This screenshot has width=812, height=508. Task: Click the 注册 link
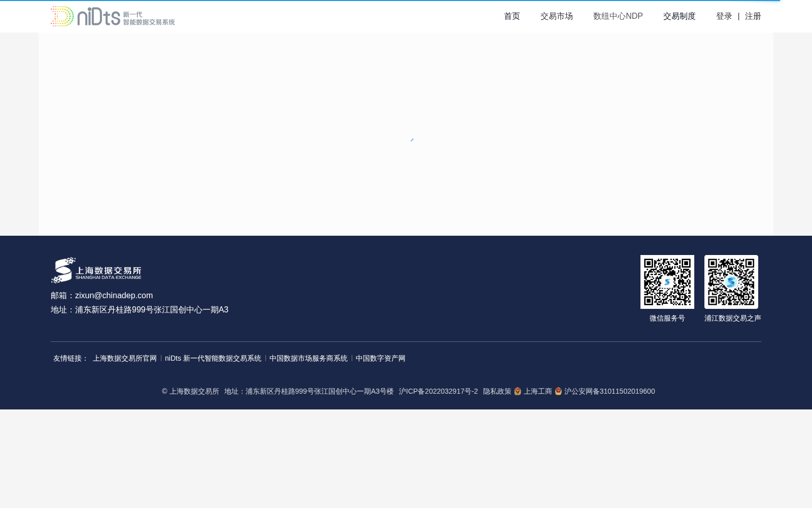[x=753, y=16]
